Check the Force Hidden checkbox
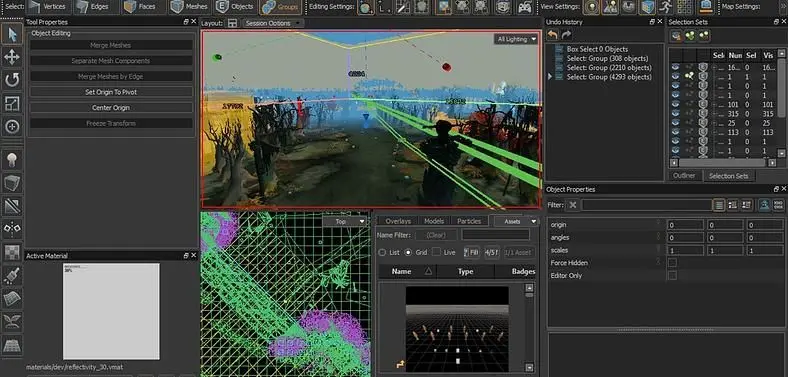This screenshot has height=377, width=788. [x=672, y=262]
